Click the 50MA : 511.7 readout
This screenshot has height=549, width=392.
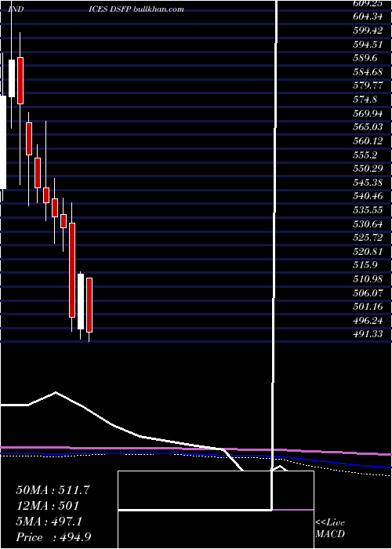53,490
